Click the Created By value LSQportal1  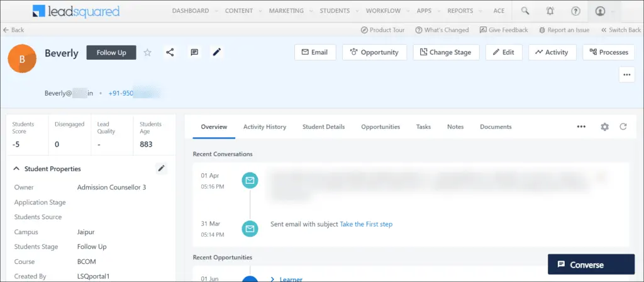click(94, 276)
